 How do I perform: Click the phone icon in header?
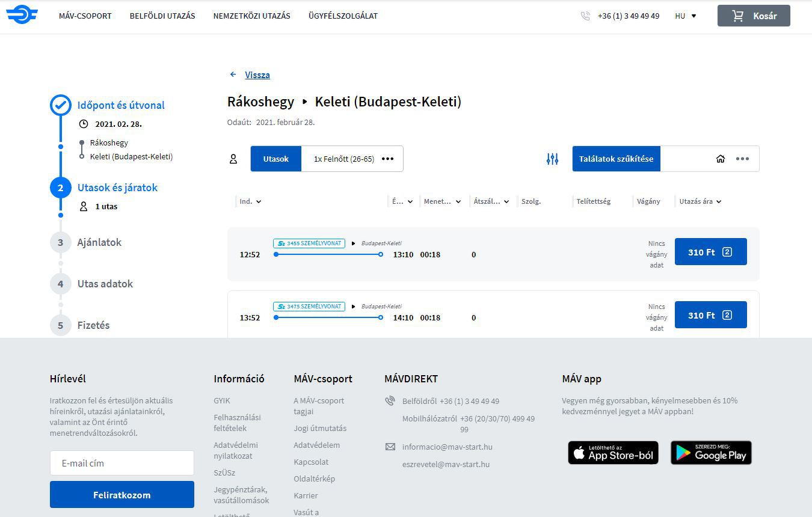tap(585, 16)
